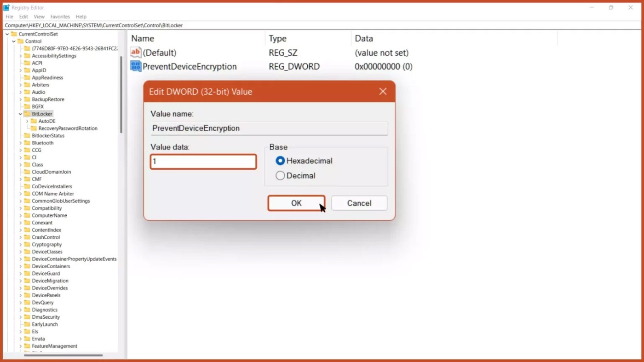
Task: Select the DeviceContainerPropertyUpdateEvents key
Action: pyautogui.click(x=74, y=259)
